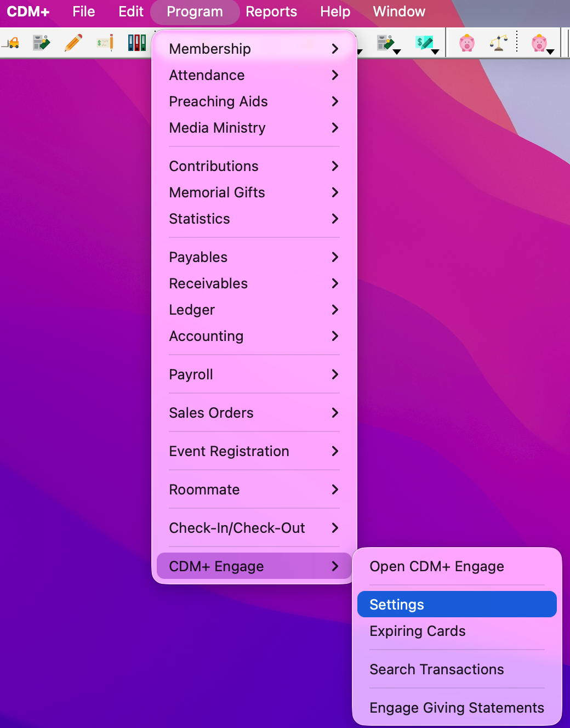This screenshot has height=728, width=570.
Task: Click the document pen icon right of menu
Action: (385, 43)
